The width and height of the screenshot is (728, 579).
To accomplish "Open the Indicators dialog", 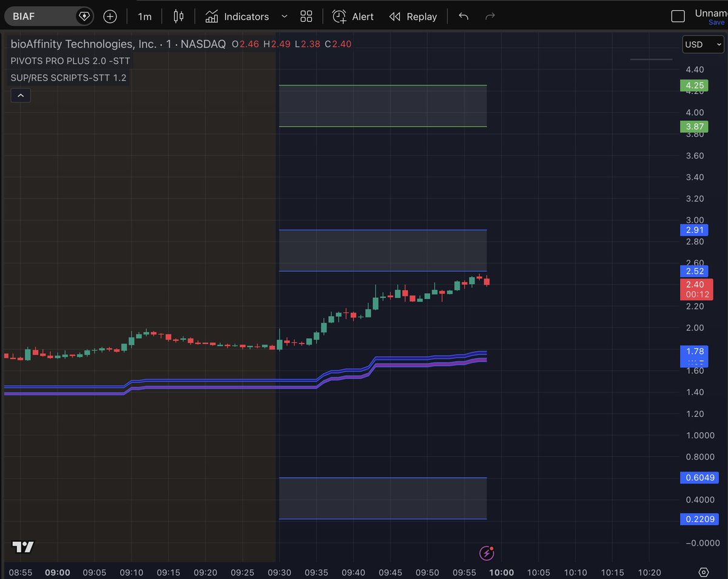I will tap(237, 16).
